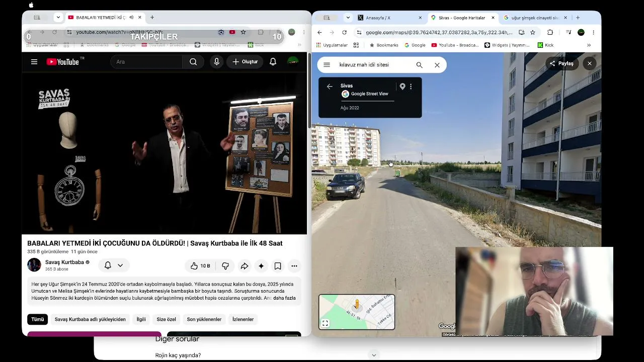Open Street View card three-dot options
This screenshot has width=644, height=362.
[411, 86]
